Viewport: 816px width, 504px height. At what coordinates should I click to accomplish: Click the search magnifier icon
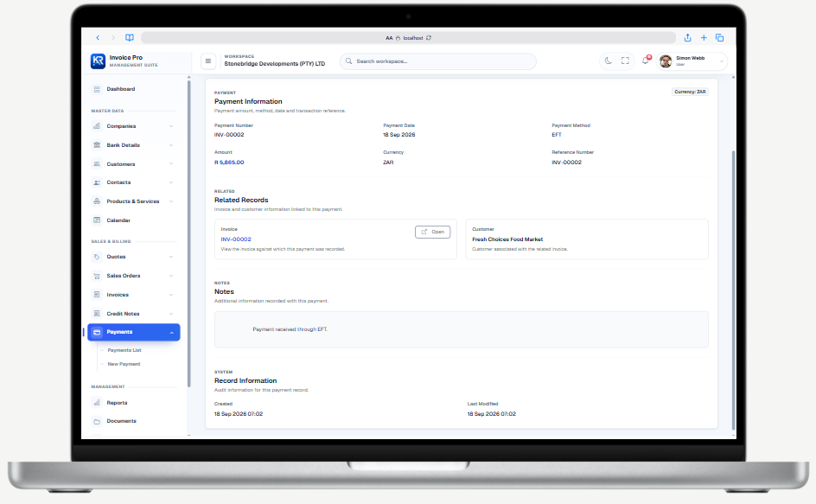tap(348, 61)
